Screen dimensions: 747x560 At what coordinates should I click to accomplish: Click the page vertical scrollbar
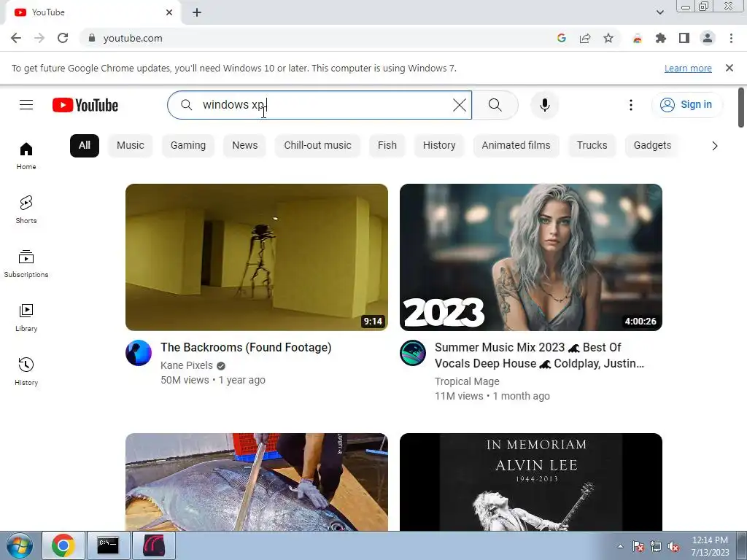click(741, 108)
